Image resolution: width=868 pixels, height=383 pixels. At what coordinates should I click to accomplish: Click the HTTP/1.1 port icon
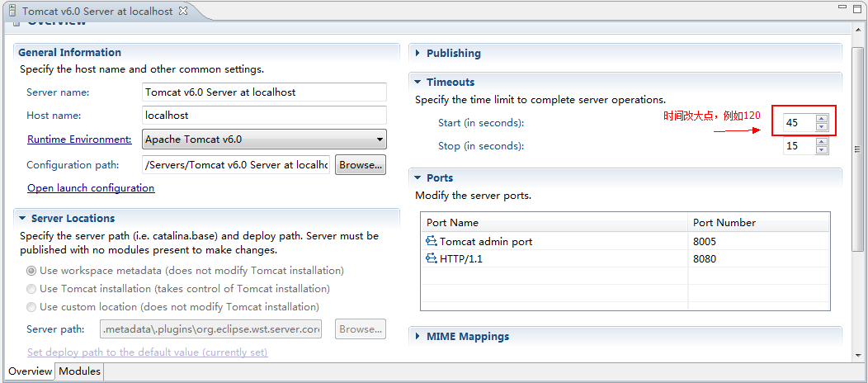pos(432,258)
